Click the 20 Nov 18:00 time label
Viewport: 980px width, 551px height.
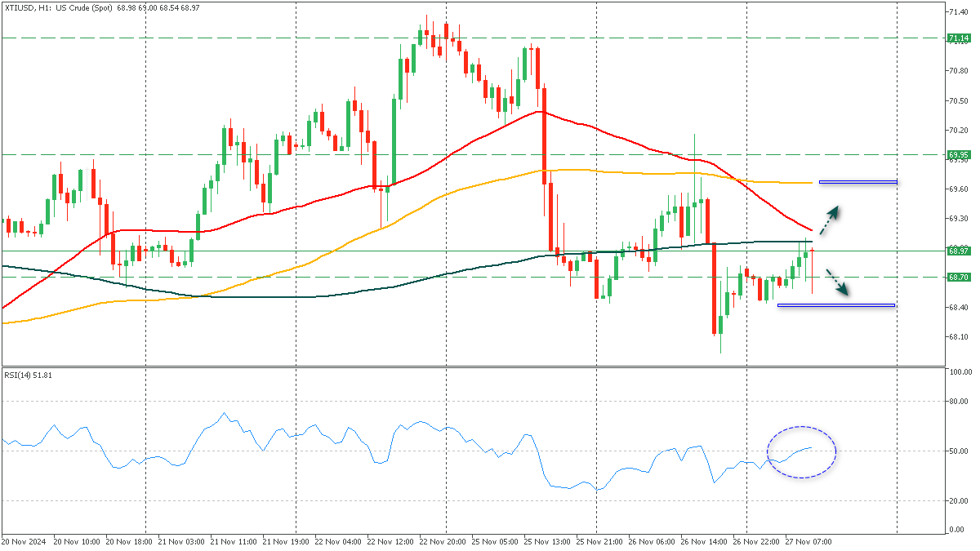pos(130,541)
